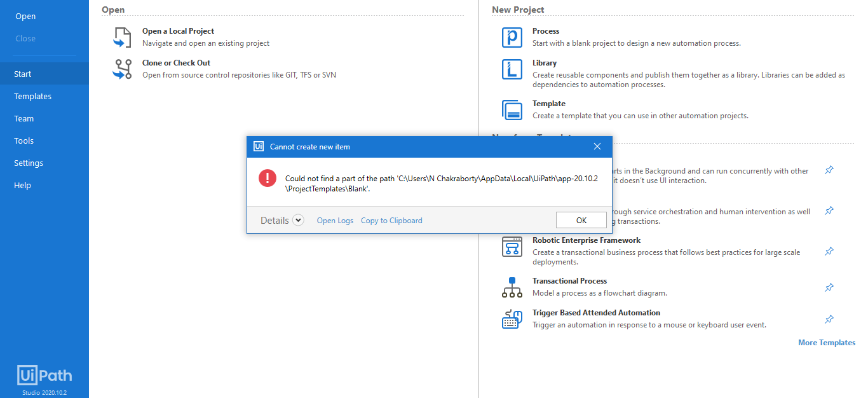Click the Copy to Clipboard link
Viewport: 868px width, 398px height.
391,221
